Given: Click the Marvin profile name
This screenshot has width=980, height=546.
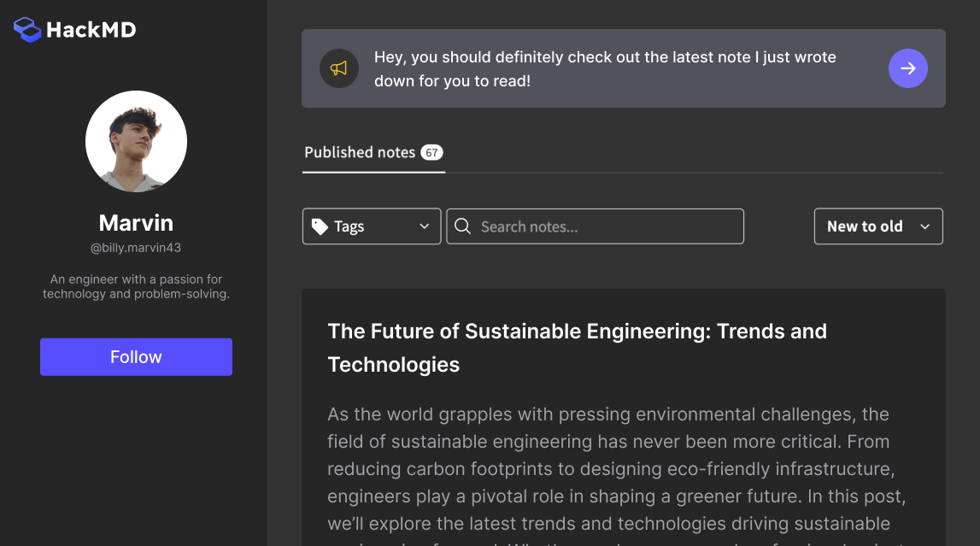Looking at the screenshot, I should (136, 223).
